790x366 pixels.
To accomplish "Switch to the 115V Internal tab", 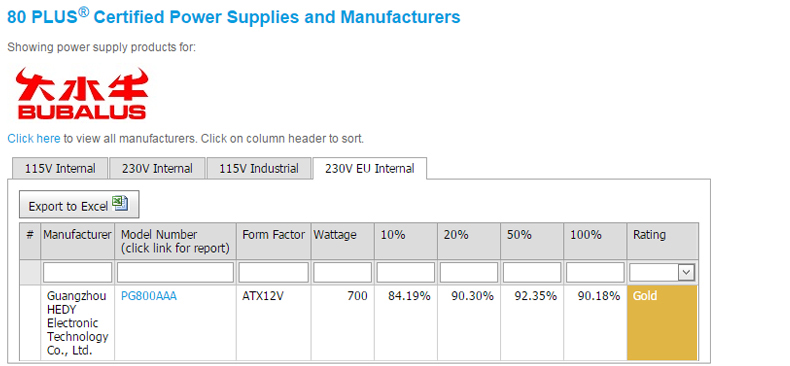I will (60, 168).
